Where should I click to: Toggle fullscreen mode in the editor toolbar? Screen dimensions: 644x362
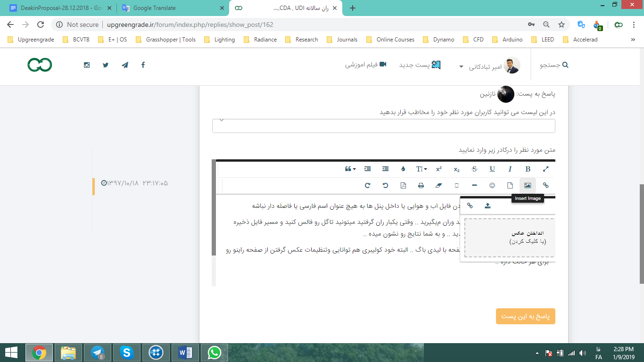click(x=546, y=169)
